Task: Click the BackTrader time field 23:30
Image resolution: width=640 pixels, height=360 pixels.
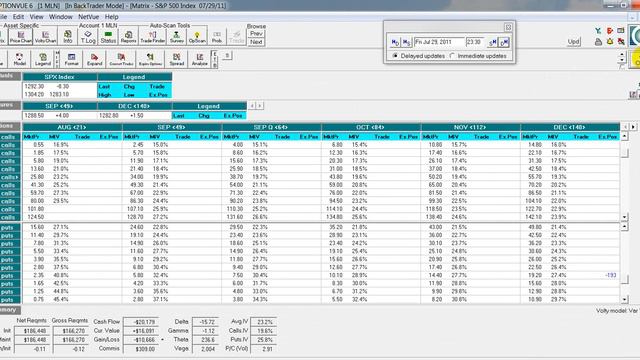Action: [x=476, y=42]
